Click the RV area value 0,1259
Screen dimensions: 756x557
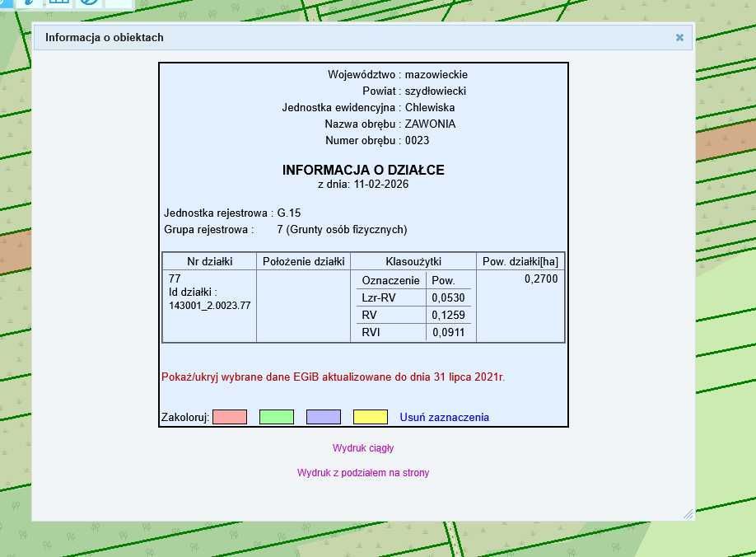(448, 316)
